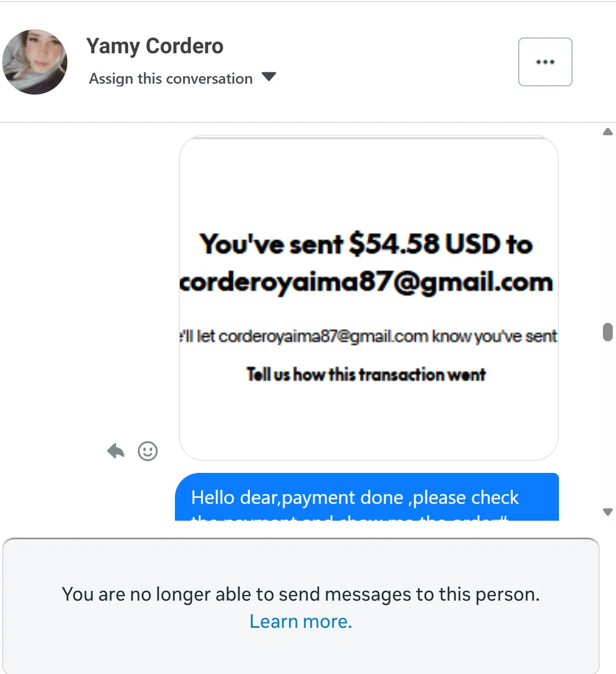This screenshot has height=674, width=616.
Task: Expand the Assign this conversation arrow
Action: click(269, 77)
